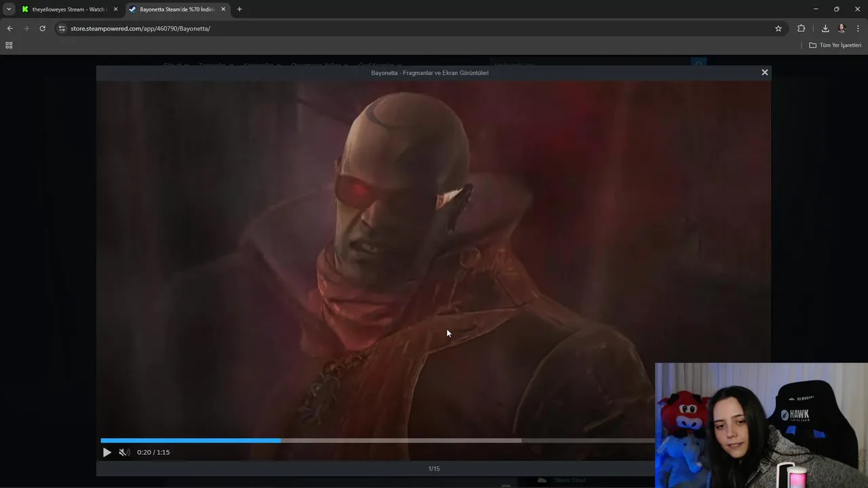Go forward to the next page
This screenshot has width=868, height=488.
(x=26, y=28)
